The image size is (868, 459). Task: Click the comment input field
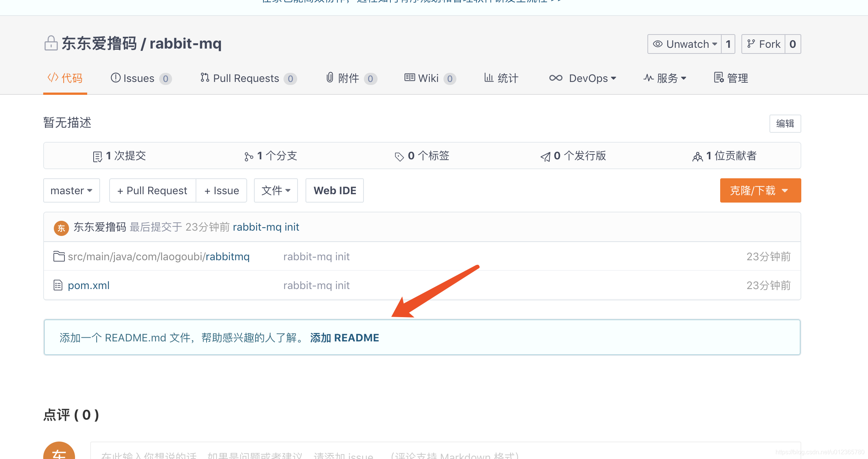point(445,451)
